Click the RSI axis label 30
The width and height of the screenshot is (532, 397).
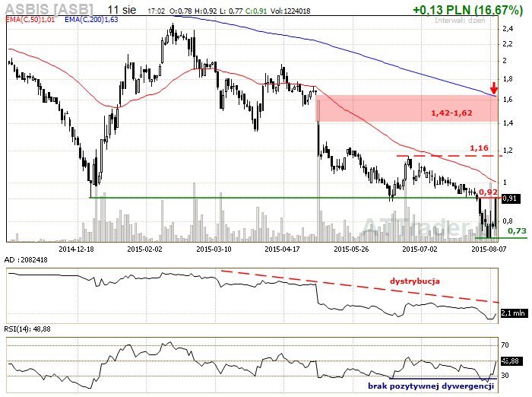[x=505, y=375]
